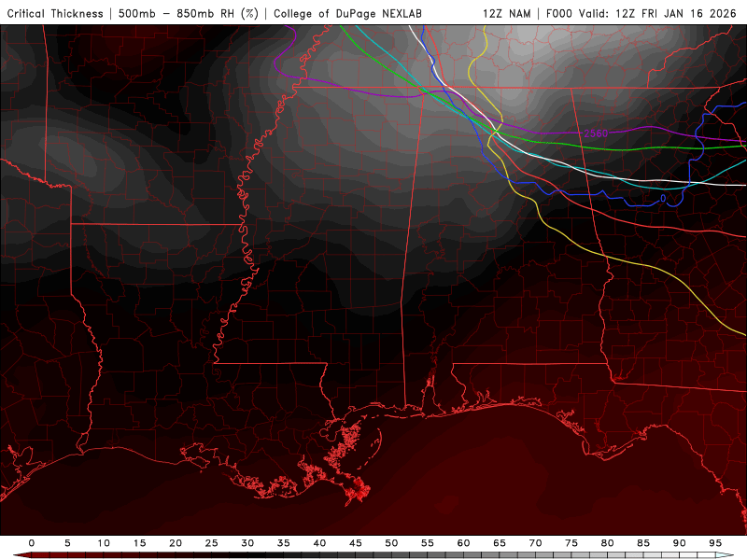The height and width of the screenshot is (560, 747).
Task: Select the "90" color scale label
Action: pos(679,543)
